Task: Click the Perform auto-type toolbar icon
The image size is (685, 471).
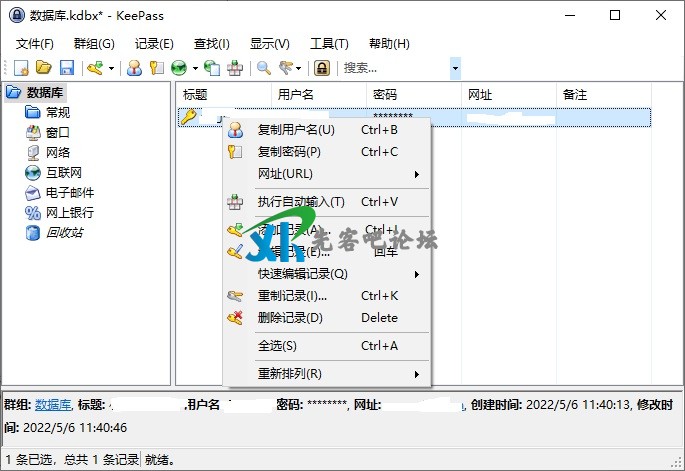Action: tap(235, 68)
